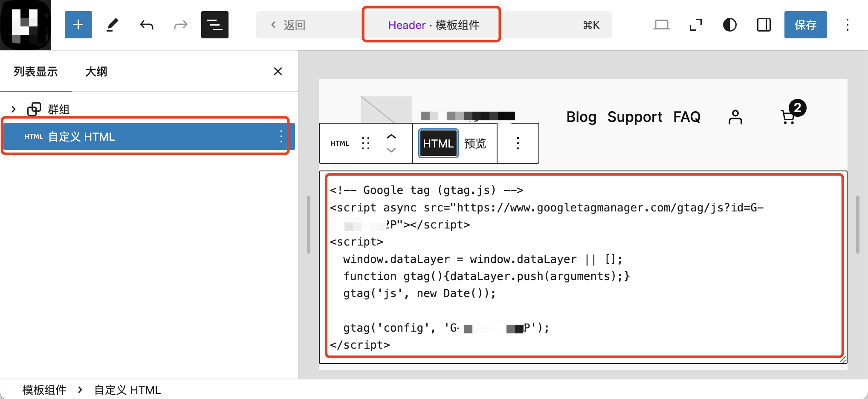
Task: Open options for 自定义 HTML list item
Action: coord(281,136)
